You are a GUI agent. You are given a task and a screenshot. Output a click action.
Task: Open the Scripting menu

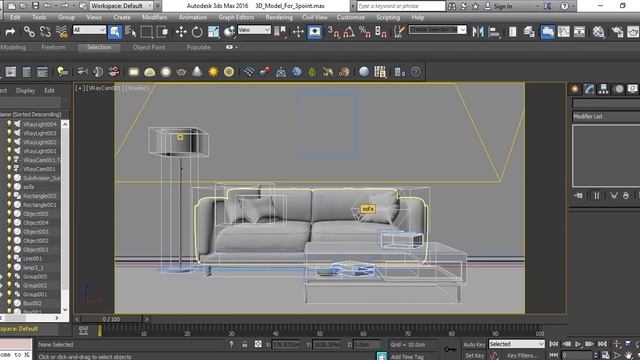(x=388, y=17)
